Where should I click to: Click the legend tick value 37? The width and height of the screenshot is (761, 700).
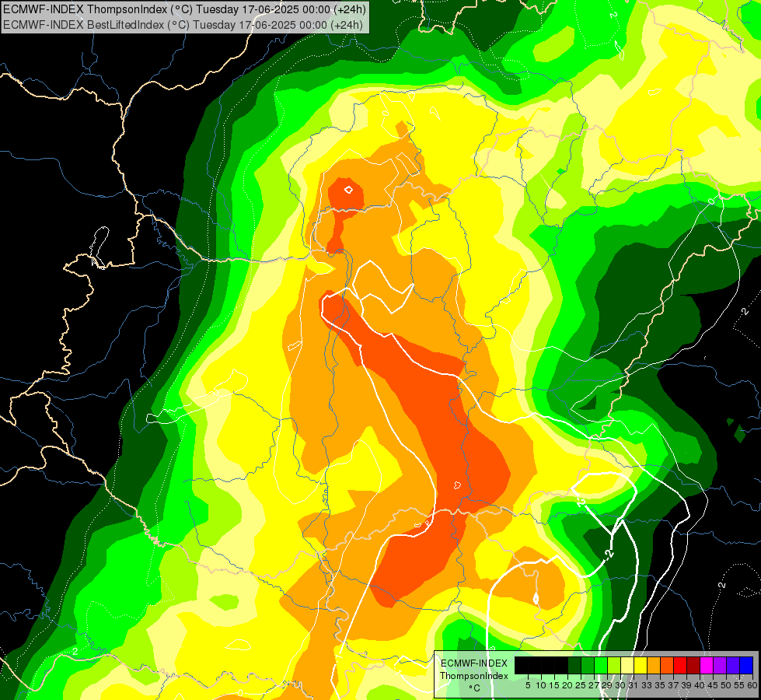point(674,685)
